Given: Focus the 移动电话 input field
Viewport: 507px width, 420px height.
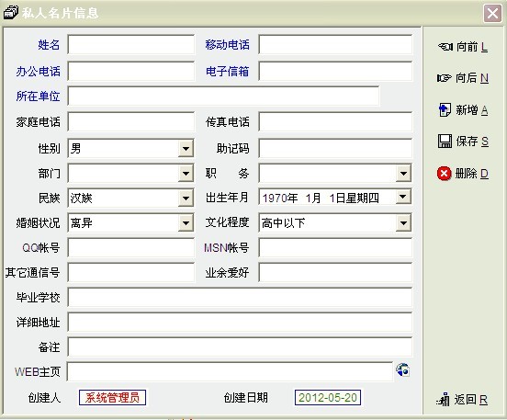Looking at the screenshot, I should (x=335, y=45).
